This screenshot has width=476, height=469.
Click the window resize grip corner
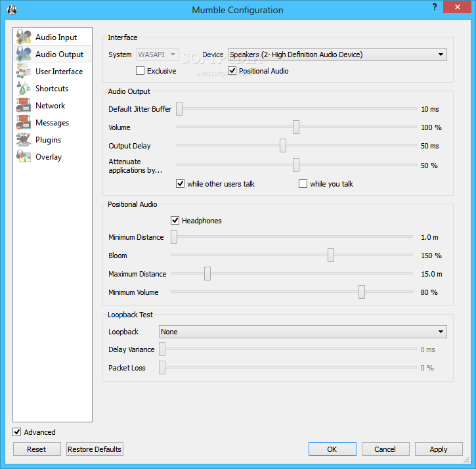[466, 460]
